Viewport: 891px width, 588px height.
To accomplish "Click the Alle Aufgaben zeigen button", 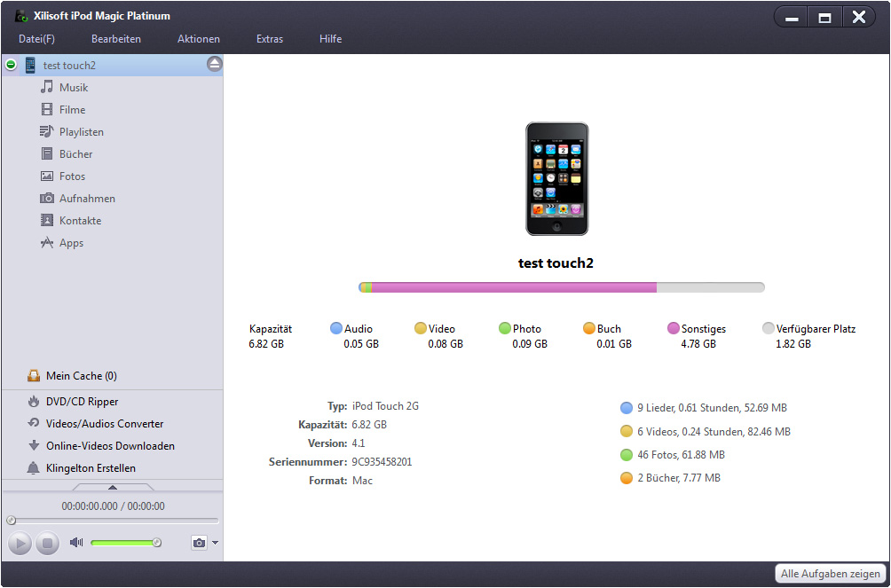I will tap(830, 574).
